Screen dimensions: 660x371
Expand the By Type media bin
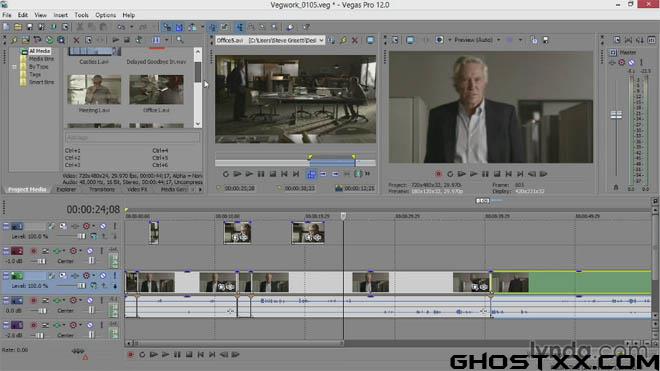click(14, 67)
